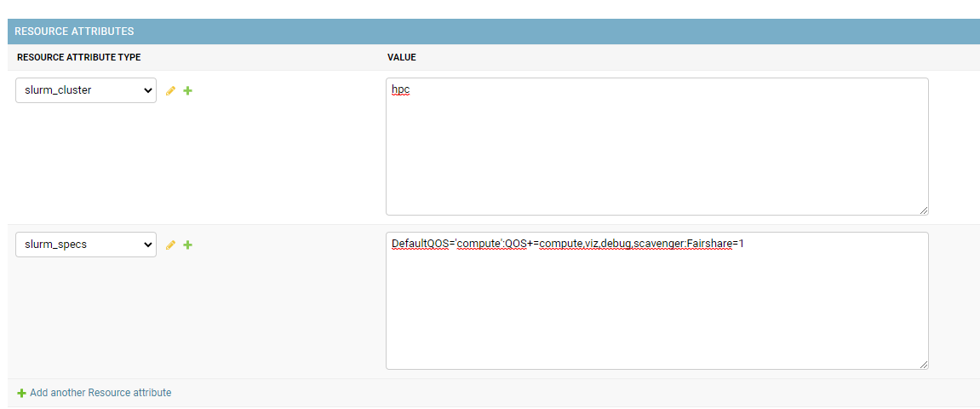Open the slurm_specs attribute type dropdown
The height and width of the screenshot is (409, 980).
coord(86,245)
